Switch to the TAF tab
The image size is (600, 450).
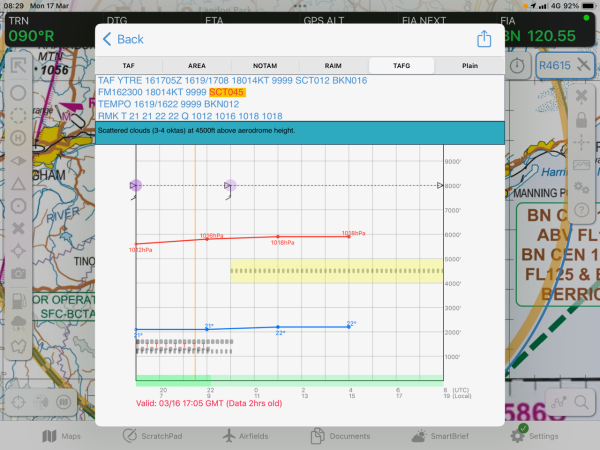[130, 65]
